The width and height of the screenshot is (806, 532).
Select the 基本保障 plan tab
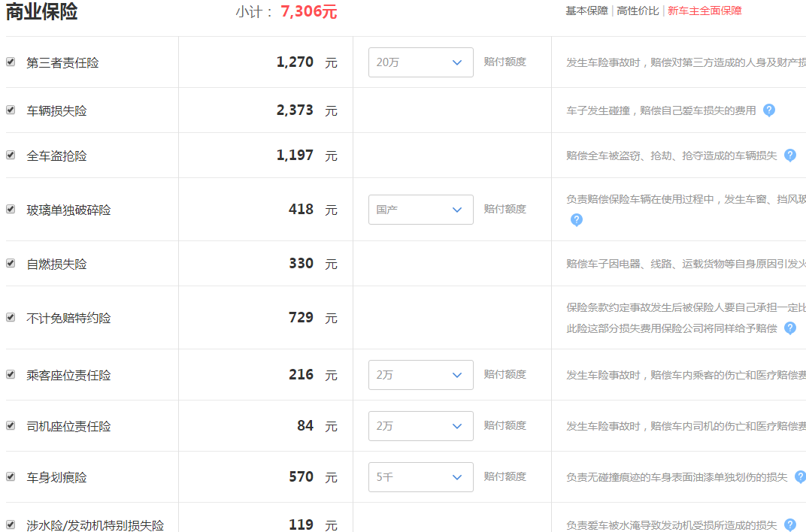pyautogui.click(x=586, y=11)
